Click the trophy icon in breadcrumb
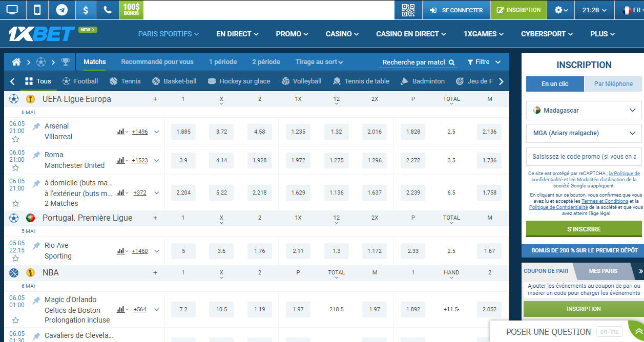 click(66, 62)
